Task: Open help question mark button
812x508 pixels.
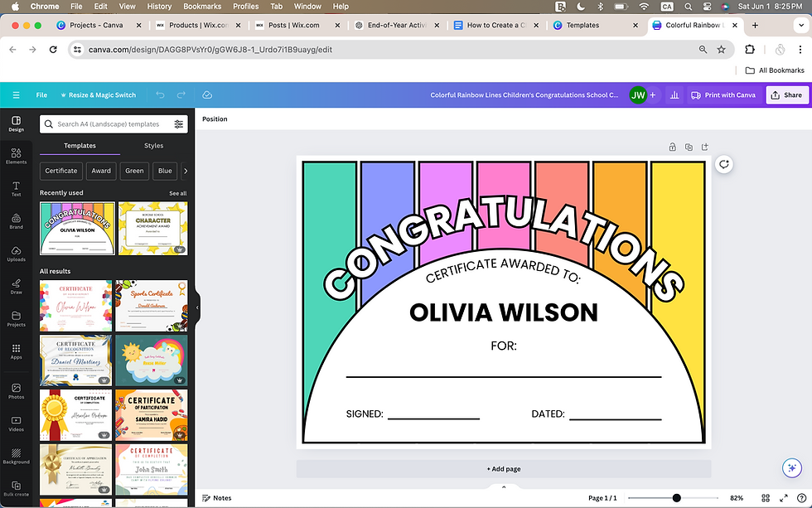Action: (802, 498)
